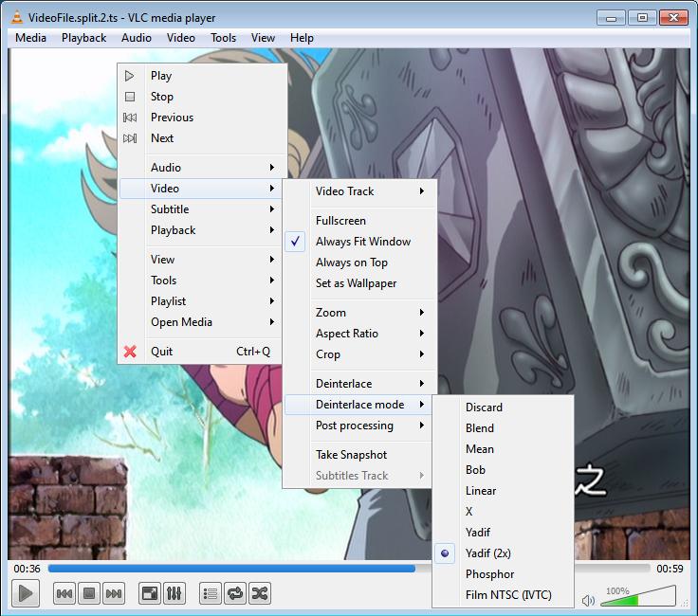The height and width of the screenshot is (616, 698).
Task: Click the red X Quit icon
Action: (x=130, y=352)
